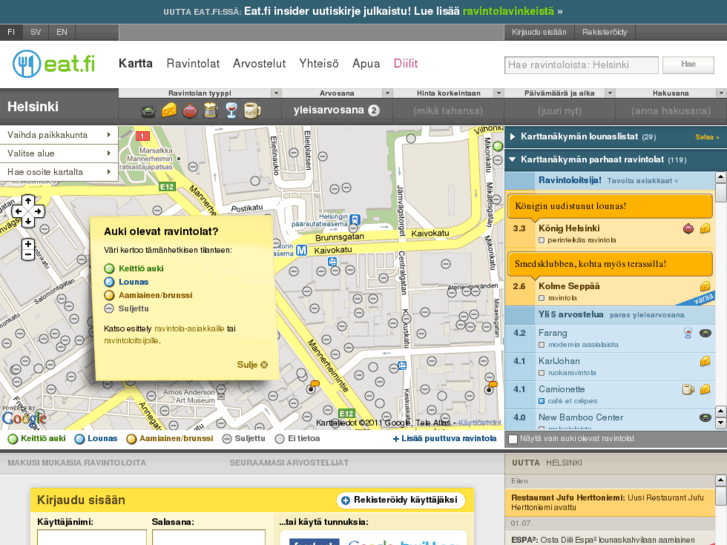727x545 pixels.
Task: Click 'Keittiö auki' in the legend below the map
Action: point(37,439)
